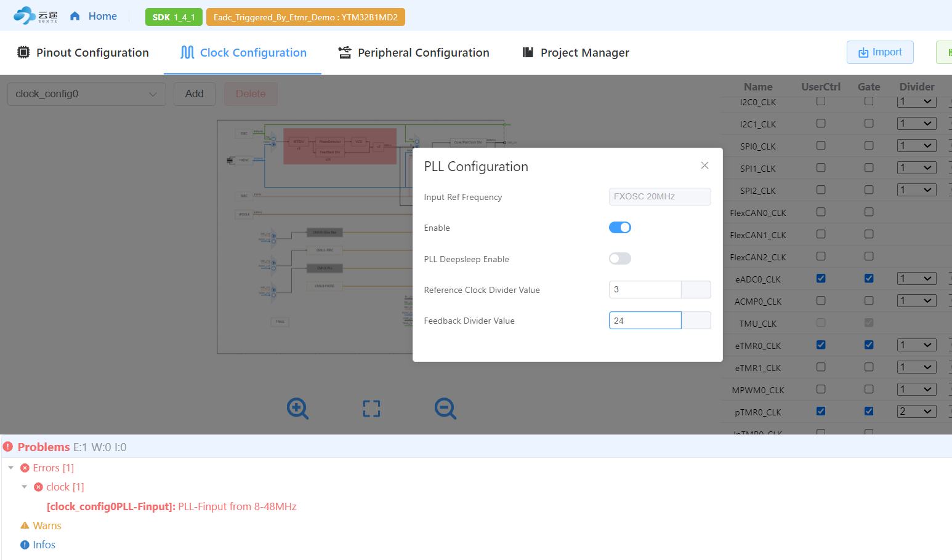Uncheck eADC0_CLK UserCtrl checkbox
This screenshot has width=952, height=560.
[821, 278]
